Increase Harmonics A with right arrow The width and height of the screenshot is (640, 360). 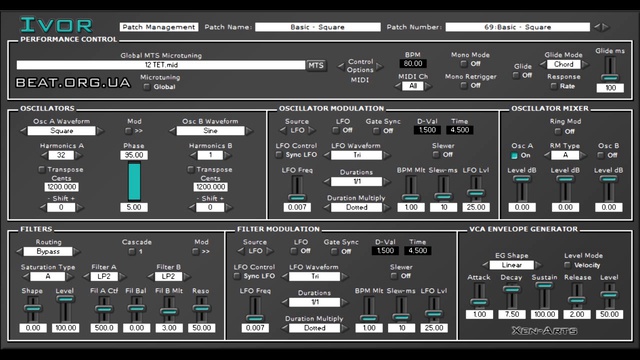tap(79, 156)
